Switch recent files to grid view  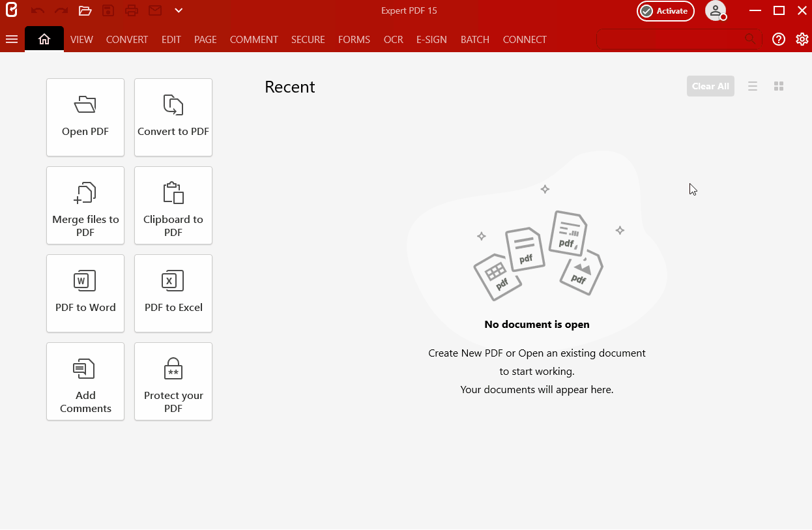(778, 86)
